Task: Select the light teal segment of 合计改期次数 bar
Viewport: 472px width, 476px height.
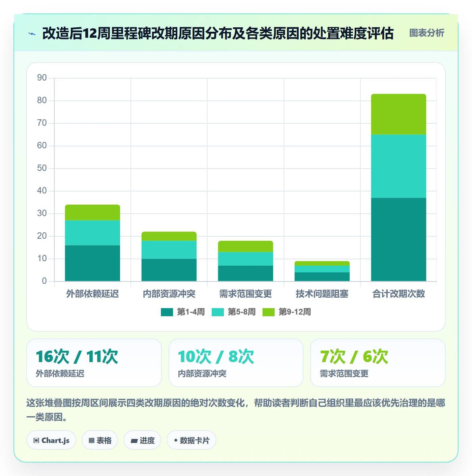Action: pyautogui.click(x=399, y=166)
